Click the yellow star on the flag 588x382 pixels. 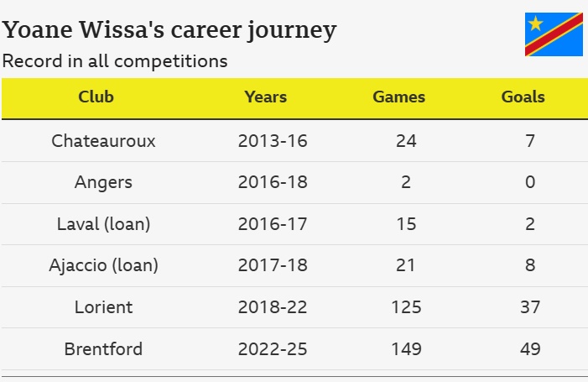coord(535,24)
